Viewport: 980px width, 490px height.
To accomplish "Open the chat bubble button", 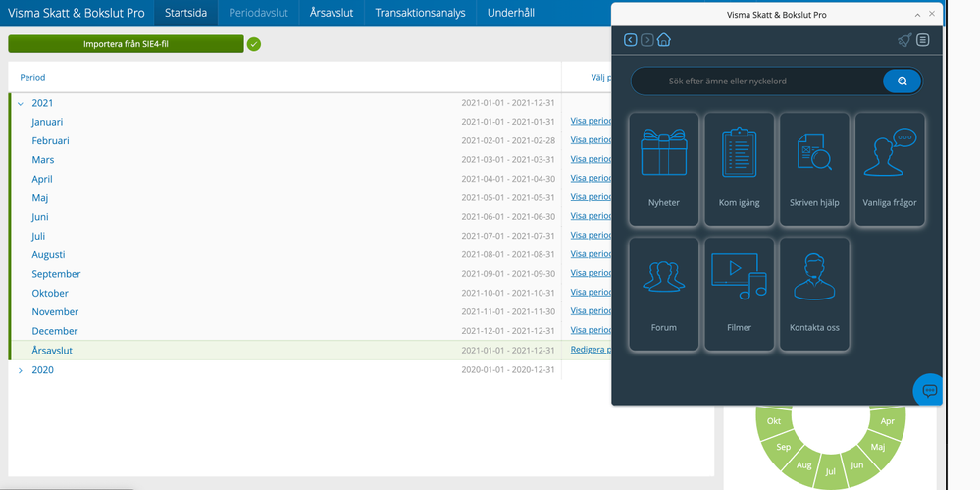I will pos(929,390).
